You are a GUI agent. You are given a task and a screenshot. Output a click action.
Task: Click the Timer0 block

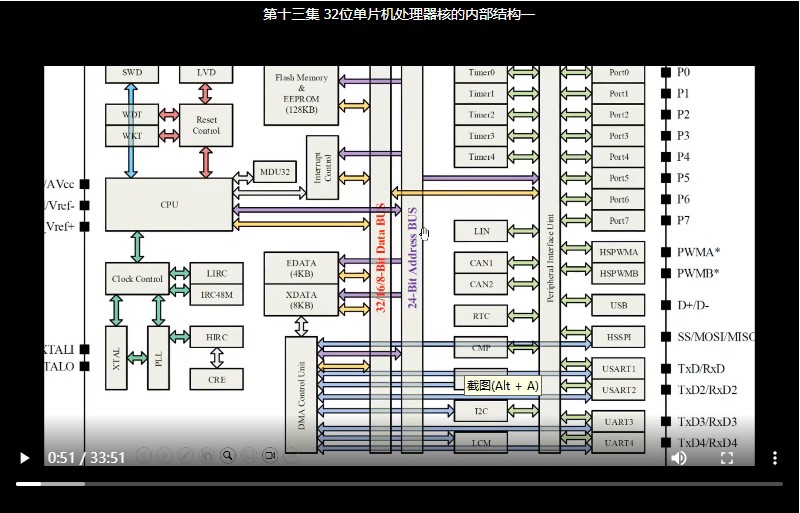point(481,74)
